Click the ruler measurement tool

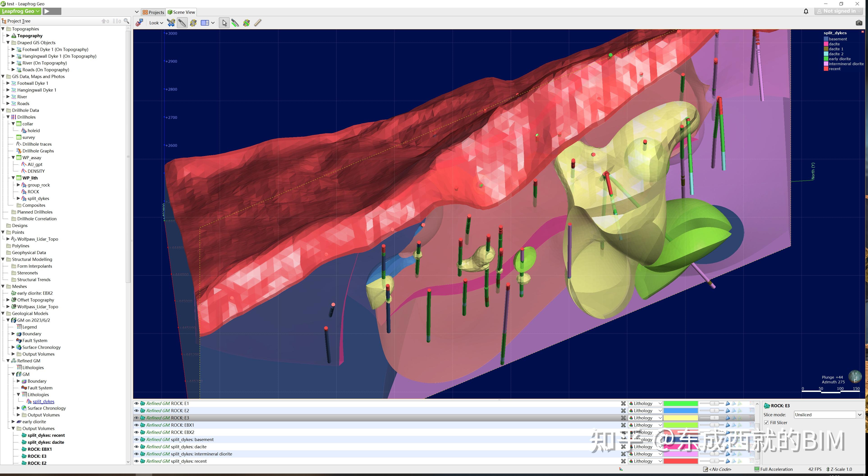pos(258,23)
